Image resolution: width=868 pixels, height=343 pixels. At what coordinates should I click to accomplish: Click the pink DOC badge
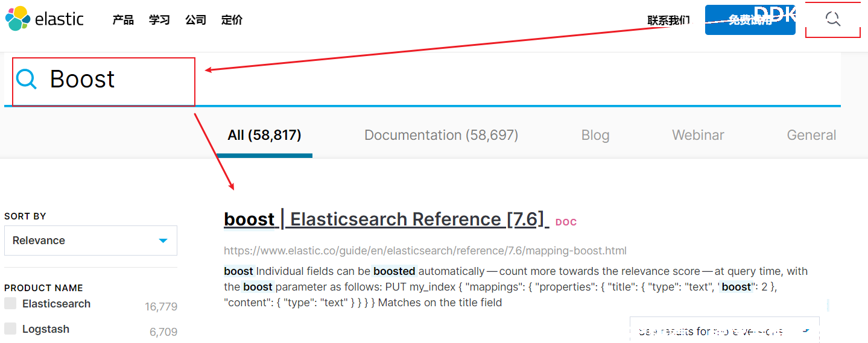click(566, 222)
